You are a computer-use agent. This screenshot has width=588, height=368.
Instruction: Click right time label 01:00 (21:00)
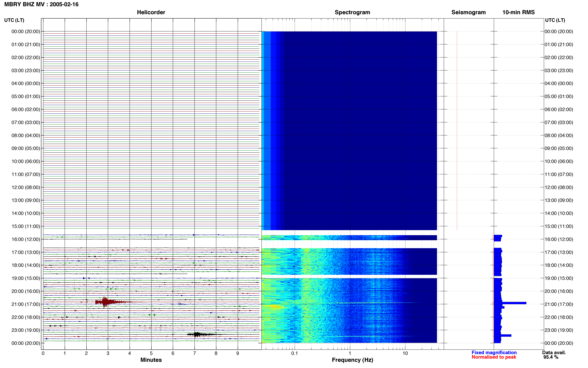tap(559, 45)
